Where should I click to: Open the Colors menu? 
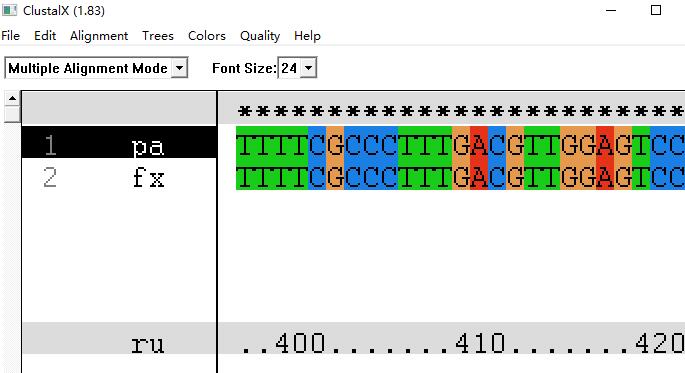click(207, 36)
